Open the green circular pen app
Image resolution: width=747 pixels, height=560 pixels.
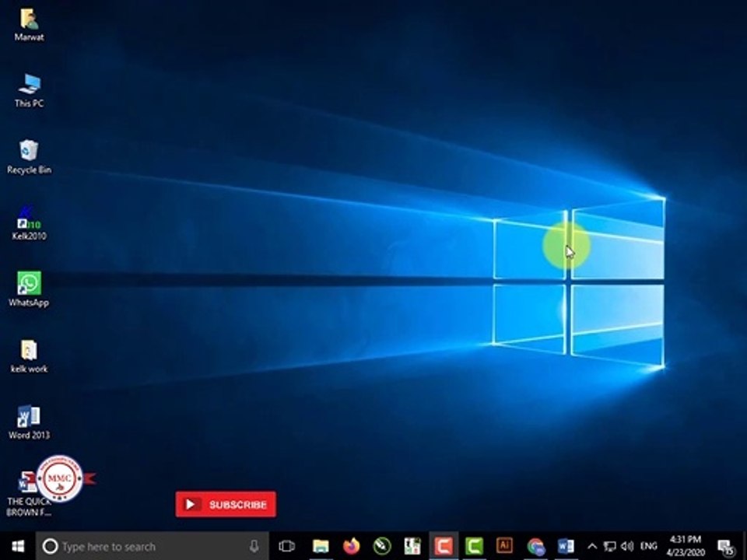point(382,546)
